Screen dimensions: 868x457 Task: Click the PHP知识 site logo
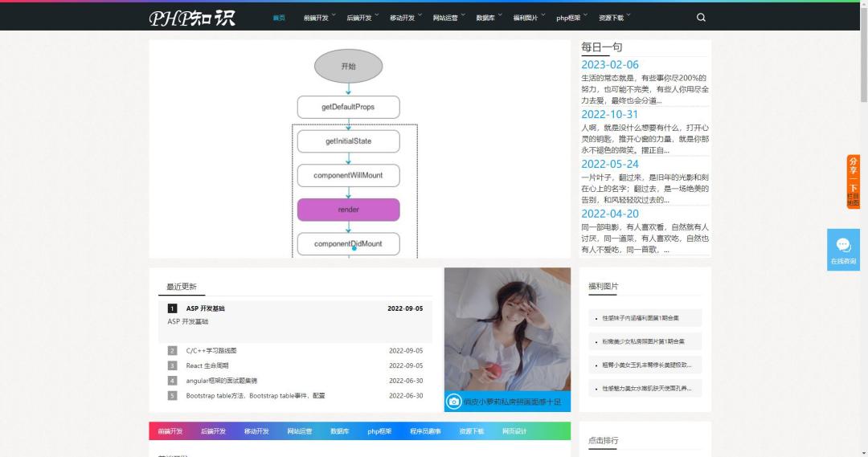(192, 18)
